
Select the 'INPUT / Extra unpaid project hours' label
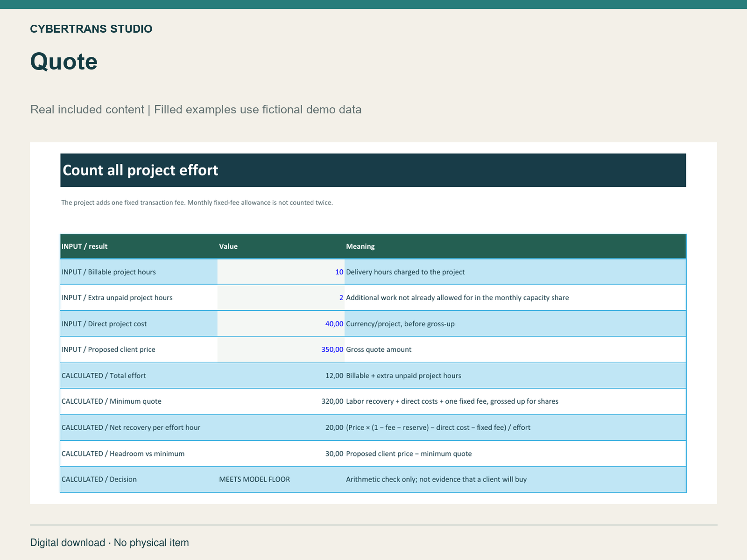(117, 298)
